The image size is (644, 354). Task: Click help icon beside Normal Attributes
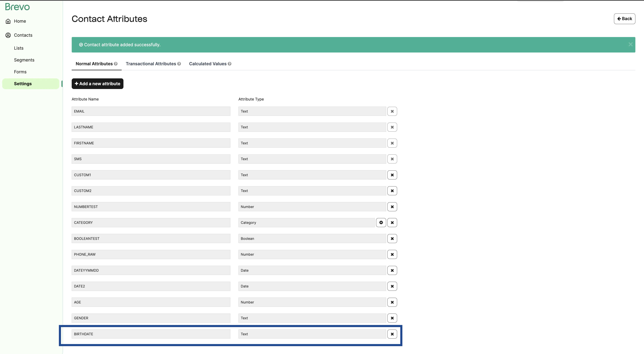pyautogui.click(x=116, y=64)
